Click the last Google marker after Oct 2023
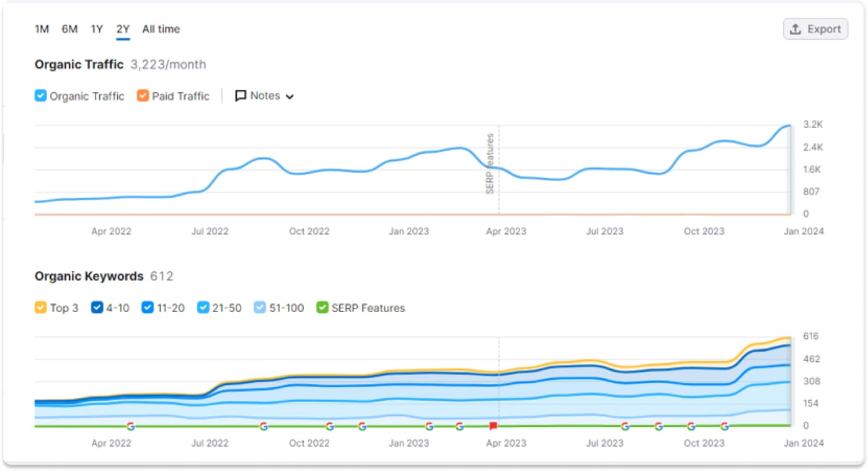Viewport: 868px width, 471px height. 724,426
